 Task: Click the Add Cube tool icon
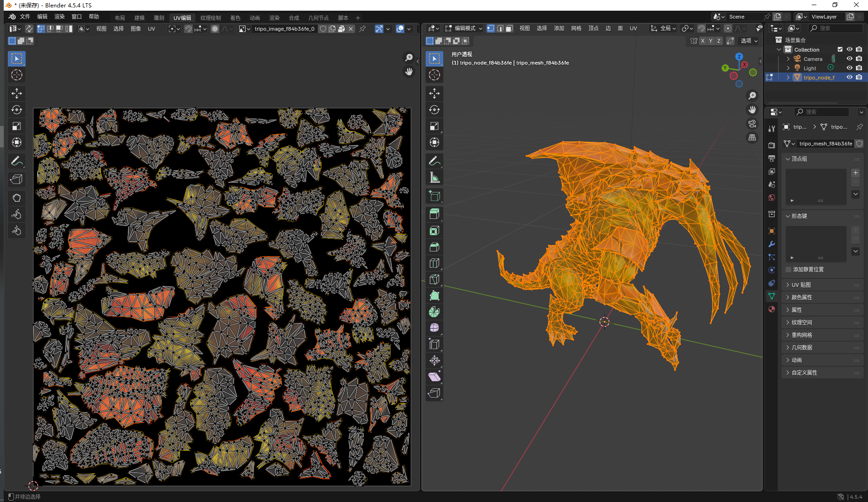pos(434,196)
